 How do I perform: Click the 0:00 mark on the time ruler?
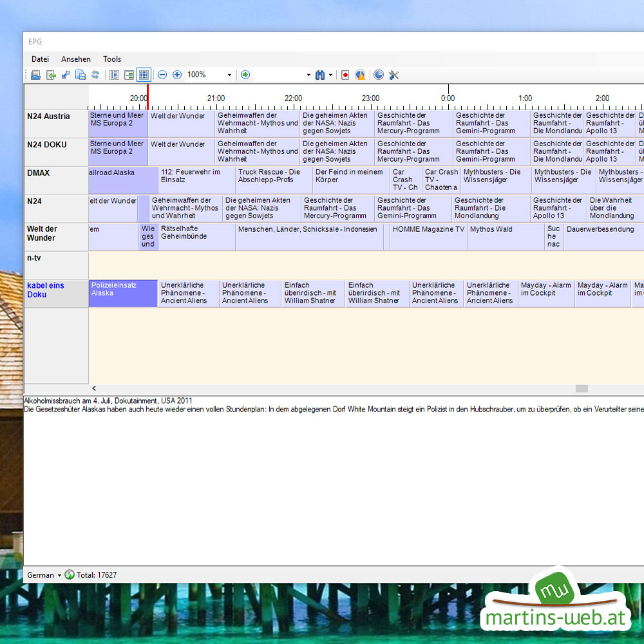(x=448, y=98)
